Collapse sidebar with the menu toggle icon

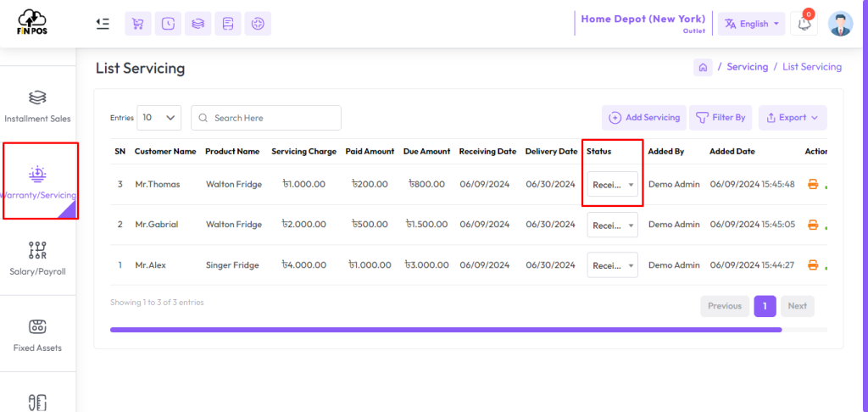103,23
